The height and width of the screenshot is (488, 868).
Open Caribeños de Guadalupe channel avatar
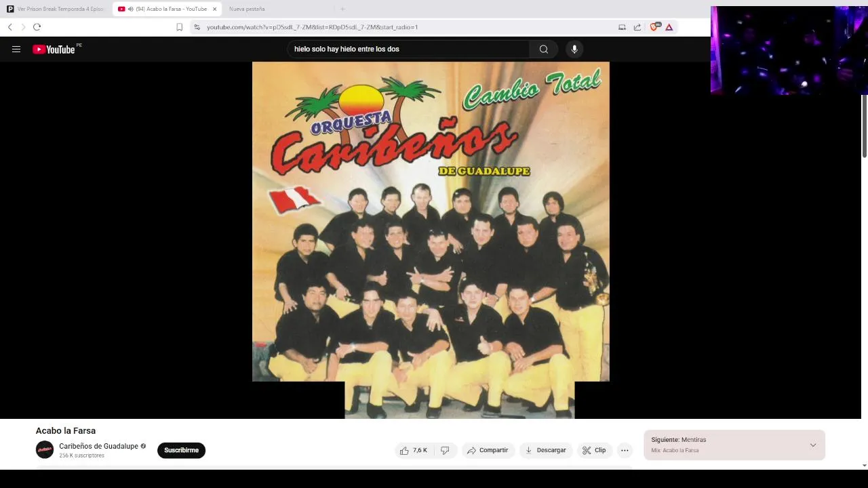pos(45,449)
